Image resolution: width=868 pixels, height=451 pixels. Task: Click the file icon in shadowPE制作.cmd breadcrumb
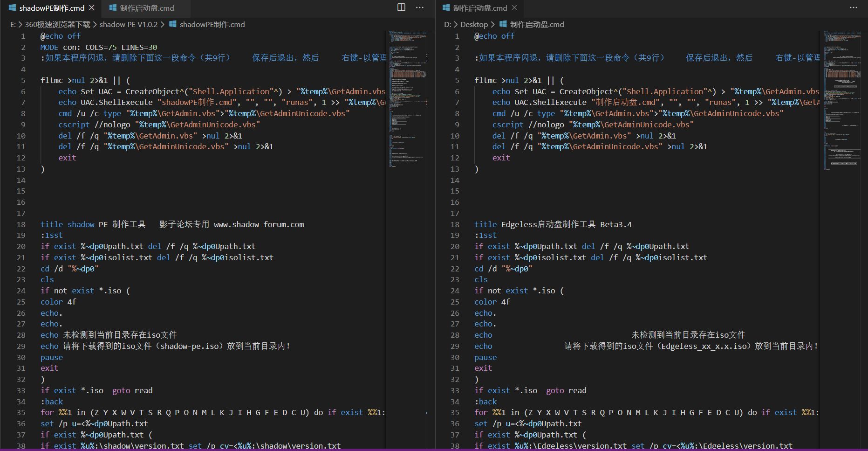[x=173, y=24]
